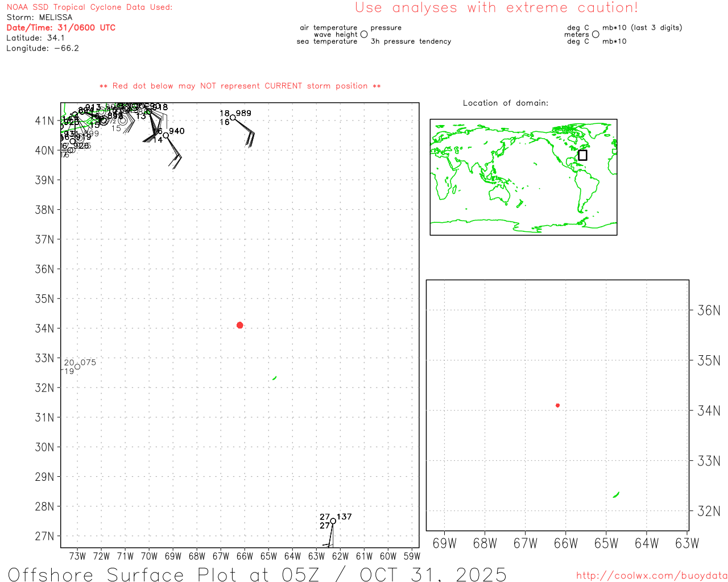
Task: Click the Offshore Surface Plot title
Action: pos(257,574)
